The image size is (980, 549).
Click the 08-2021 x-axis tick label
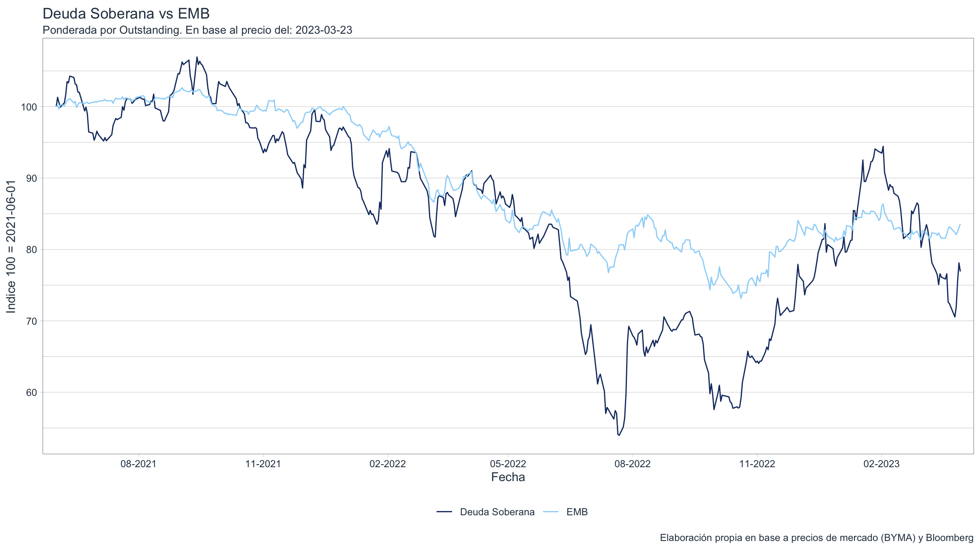[138, 464]
